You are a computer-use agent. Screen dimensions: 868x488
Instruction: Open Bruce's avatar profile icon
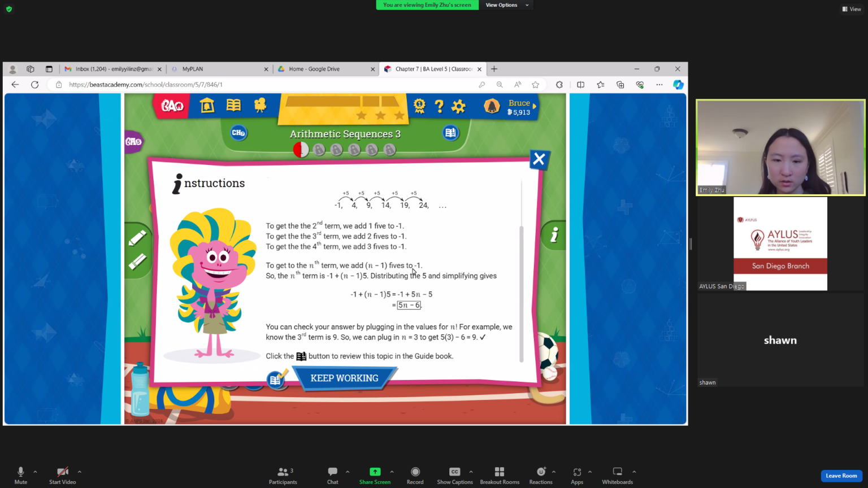(x=492, y=106)
